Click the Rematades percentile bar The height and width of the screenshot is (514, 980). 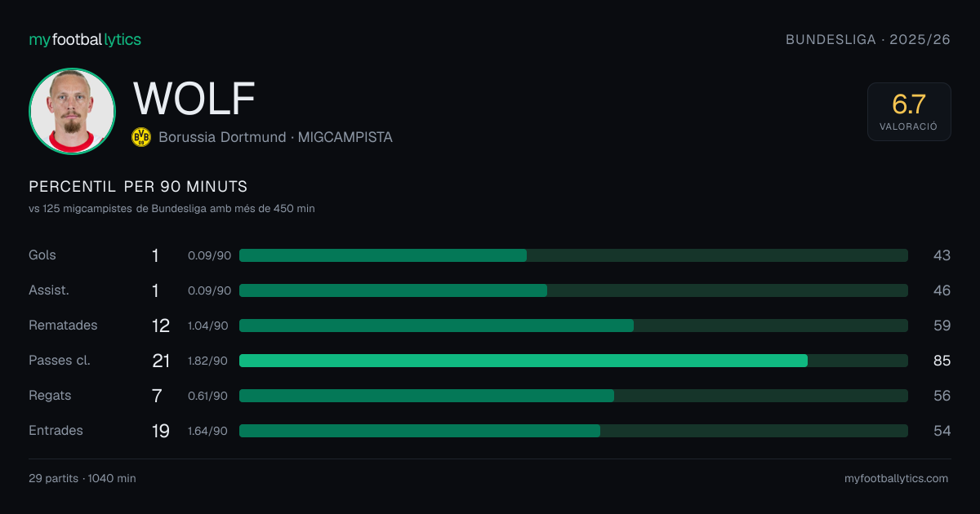(573, 326)
